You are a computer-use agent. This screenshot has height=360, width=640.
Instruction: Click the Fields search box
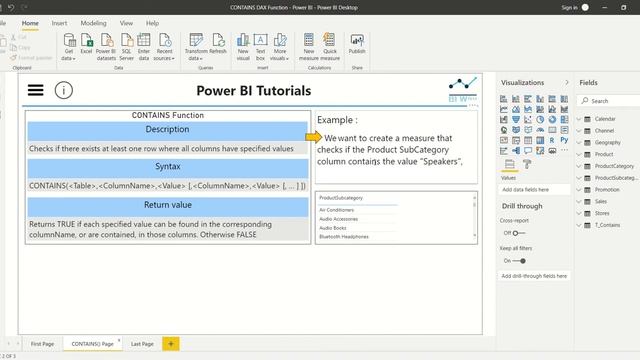click(610, 100)
